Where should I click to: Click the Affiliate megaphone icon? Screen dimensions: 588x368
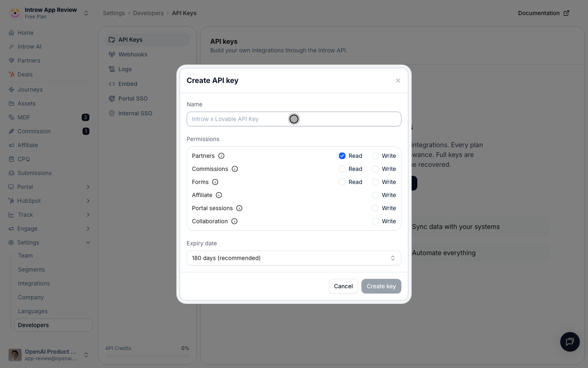coord(11,145)
